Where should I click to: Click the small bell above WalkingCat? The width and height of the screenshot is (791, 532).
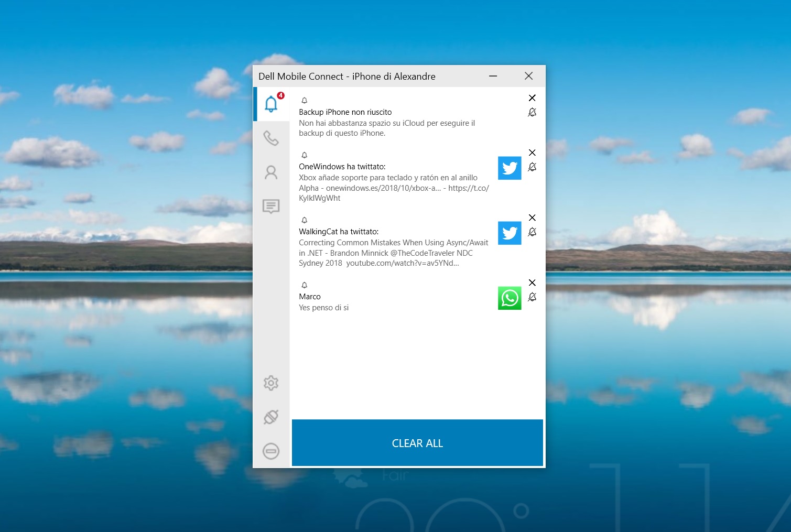click(x=304, y=220)
